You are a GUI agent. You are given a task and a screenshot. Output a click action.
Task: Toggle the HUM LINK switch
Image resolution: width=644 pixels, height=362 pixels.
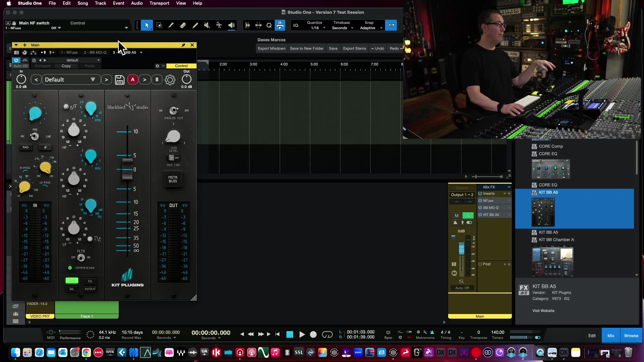pyautogui.click(x=173, y=158)
